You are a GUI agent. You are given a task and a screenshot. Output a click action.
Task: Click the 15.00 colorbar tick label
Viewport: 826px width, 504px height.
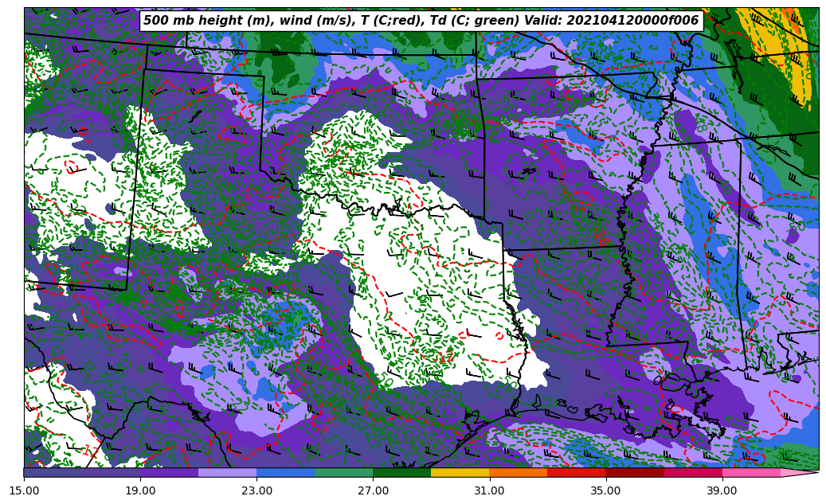coord(24,490)
